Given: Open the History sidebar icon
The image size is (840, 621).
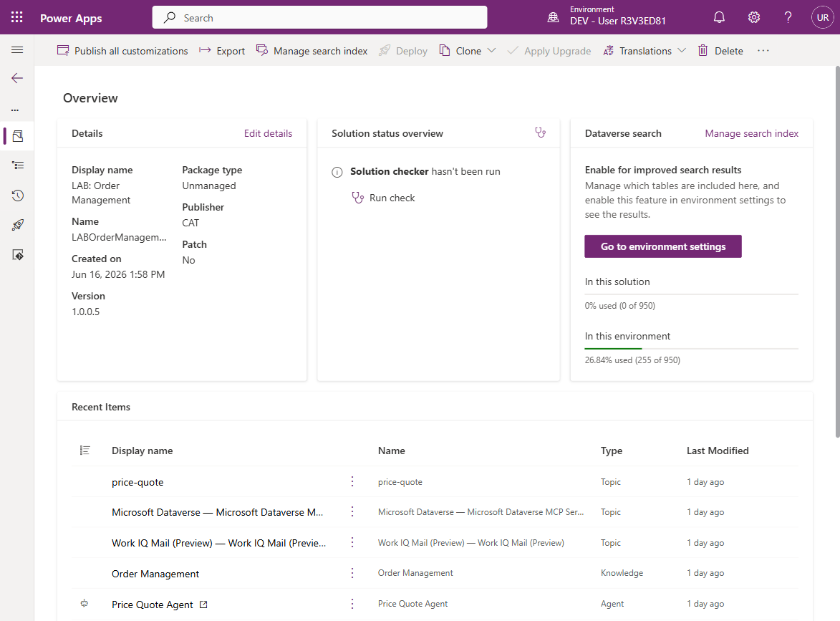Looking at the screenshot, I should pyautogui.click(x=18, y=196).
